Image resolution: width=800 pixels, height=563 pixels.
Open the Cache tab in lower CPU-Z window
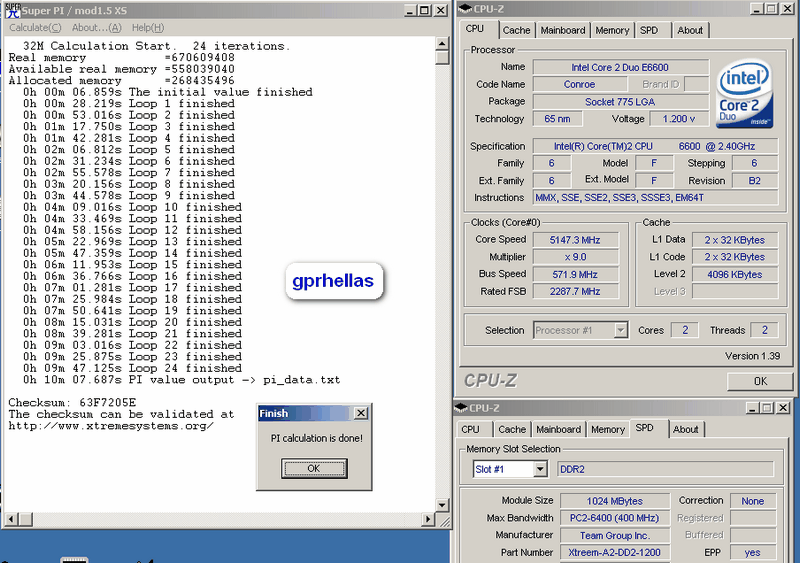(x=512, y=429)
